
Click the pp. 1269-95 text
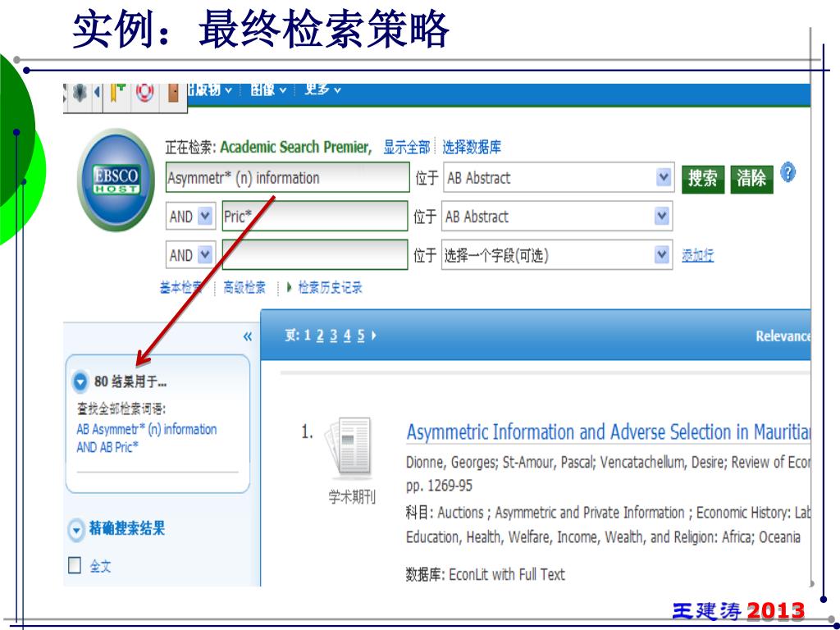tap(440, 486)
